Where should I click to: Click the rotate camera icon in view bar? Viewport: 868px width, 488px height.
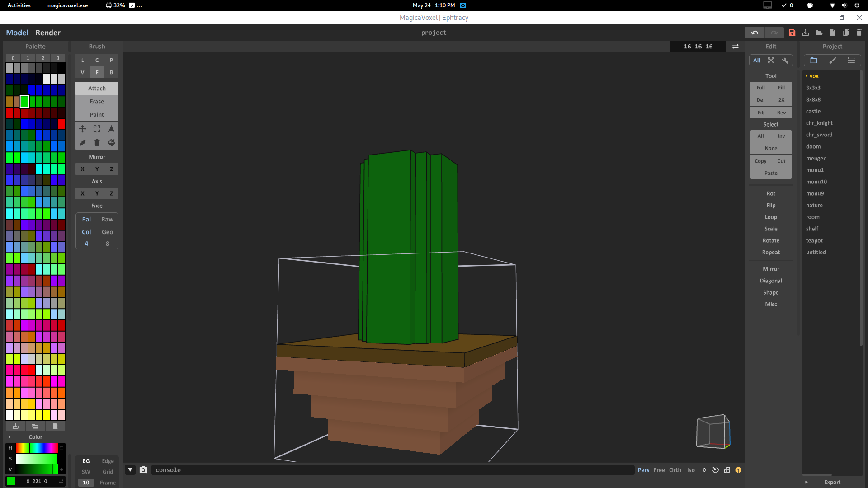coord(716,470)
